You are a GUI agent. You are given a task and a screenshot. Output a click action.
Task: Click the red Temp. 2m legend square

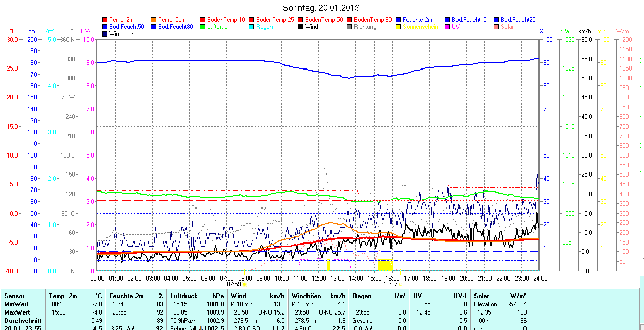[x=105, y=20]
